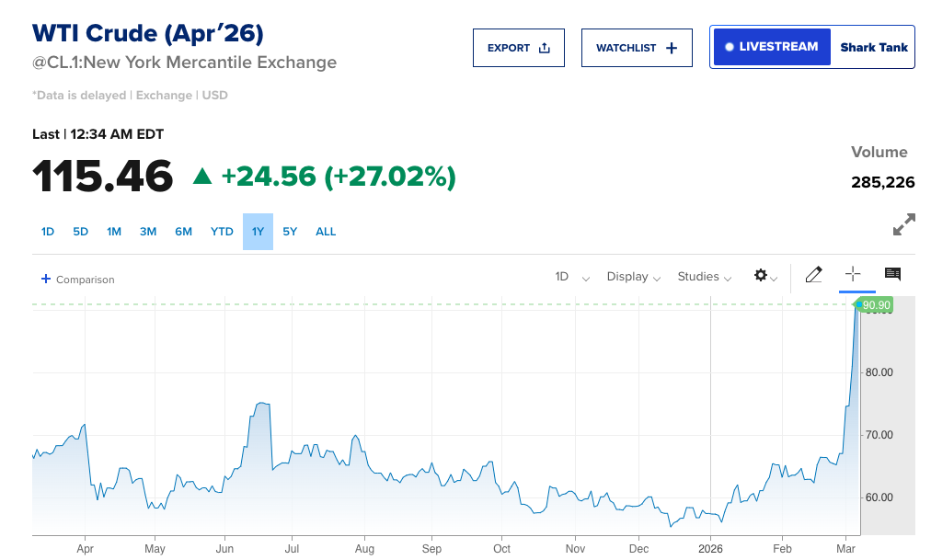Select the 1M time range tab
This screenshot has height=560, width=931.
click(x=114, y=232)
